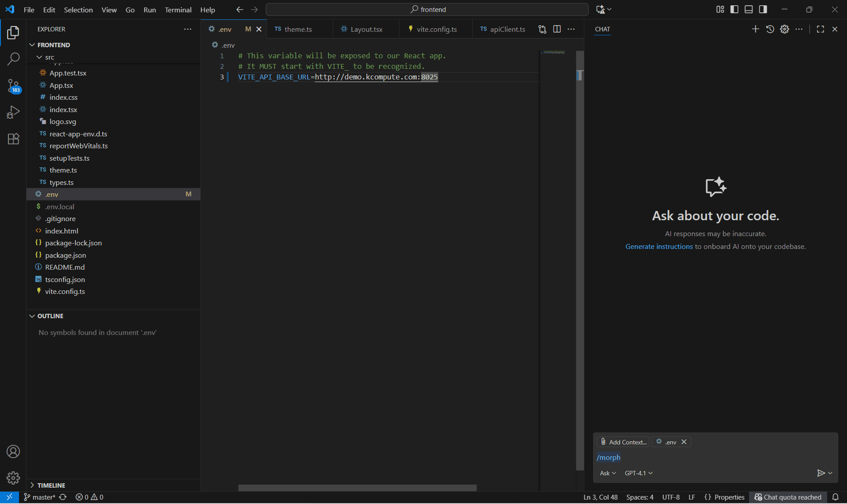Image resolution: width=847 pixels, height=504 pixels.
Task: Go forward with the navigation arrow
Action: coord(254,9)
